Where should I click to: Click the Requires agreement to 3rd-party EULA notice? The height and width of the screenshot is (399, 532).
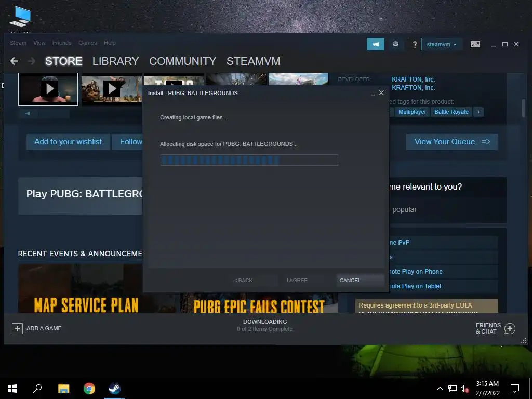427,306
